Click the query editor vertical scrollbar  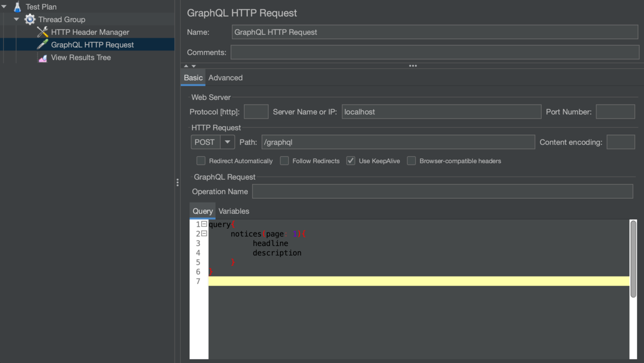click(633, 259)
